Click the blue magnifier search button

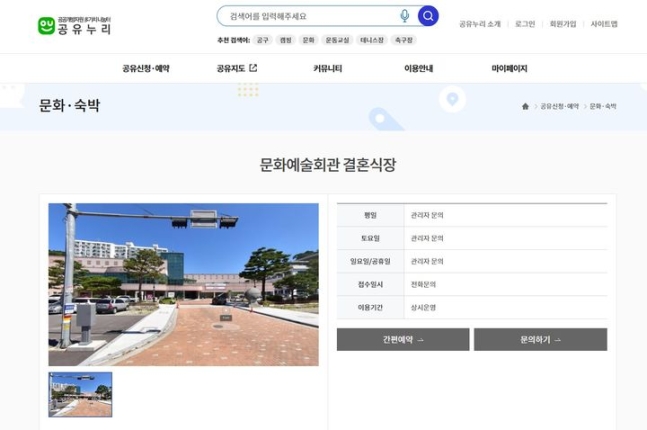pos(428,16)
